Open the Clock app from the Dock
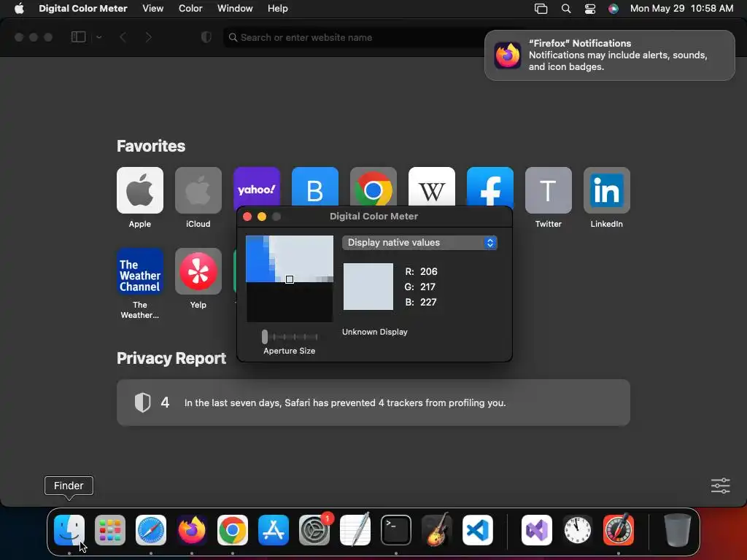This screenshot has height=560, width=747. pyautogui.click(x=578, y=530)
